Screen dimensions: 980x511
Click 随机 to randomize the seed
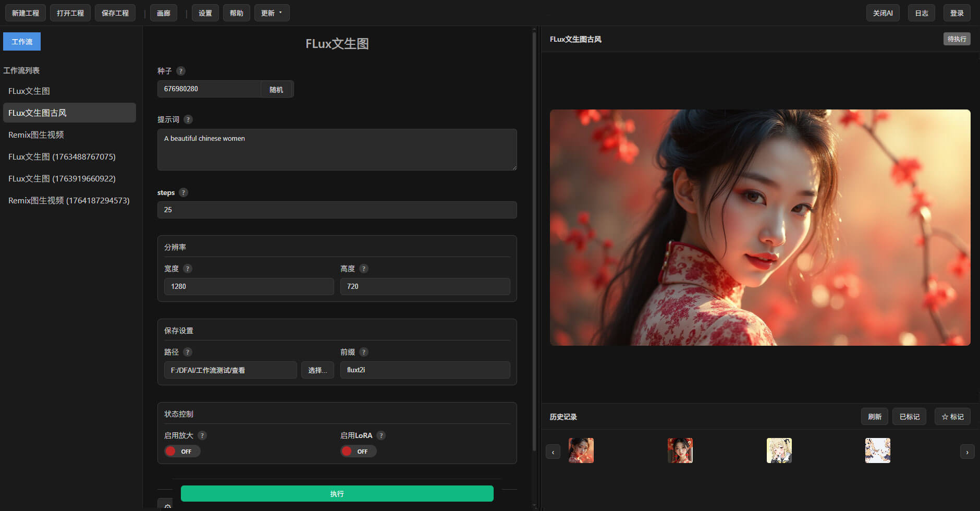pos(277,89)
